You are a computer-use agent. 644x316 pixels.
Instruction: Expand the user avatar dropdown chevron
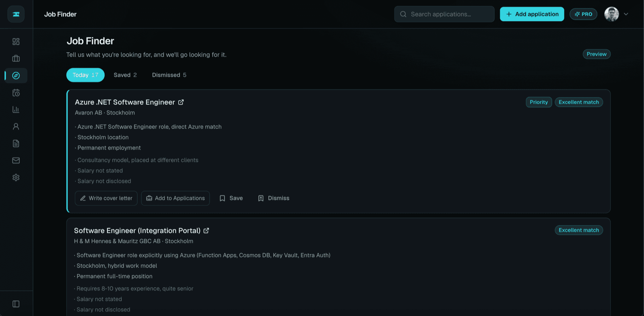(x=626, y=14)
